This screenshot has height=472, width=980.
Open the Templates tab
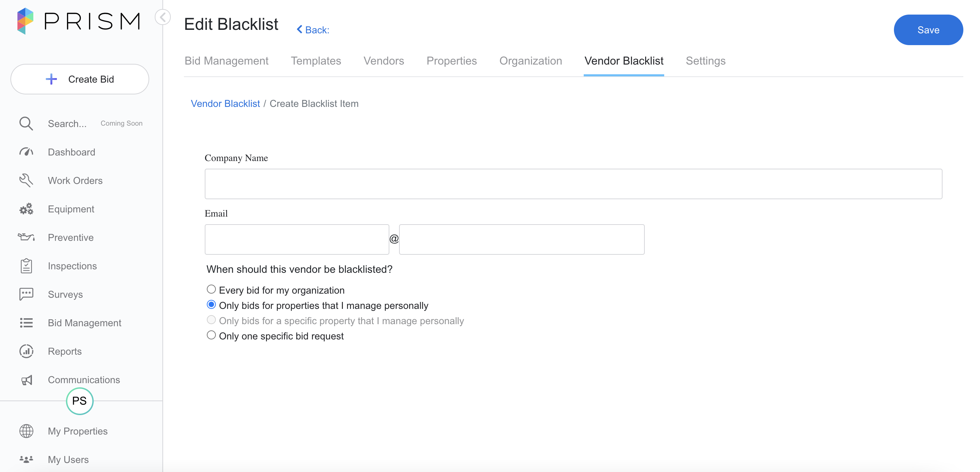click(316, 61)
